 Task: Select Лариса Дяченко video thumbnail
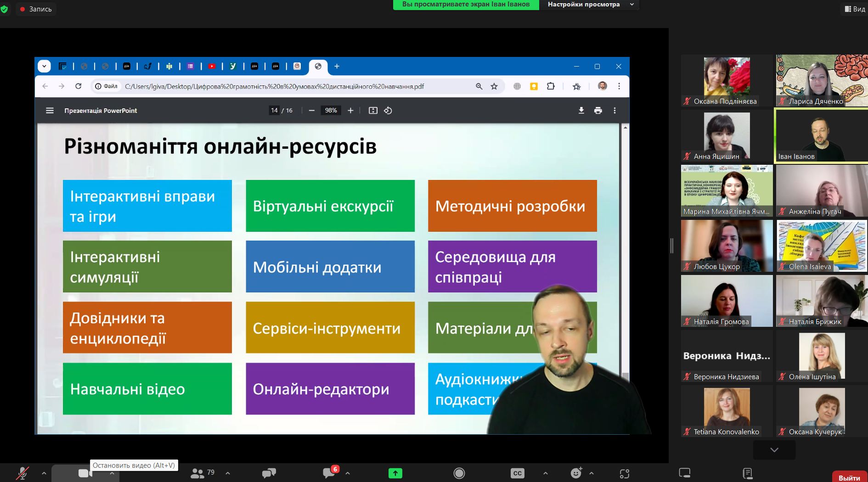821,81
